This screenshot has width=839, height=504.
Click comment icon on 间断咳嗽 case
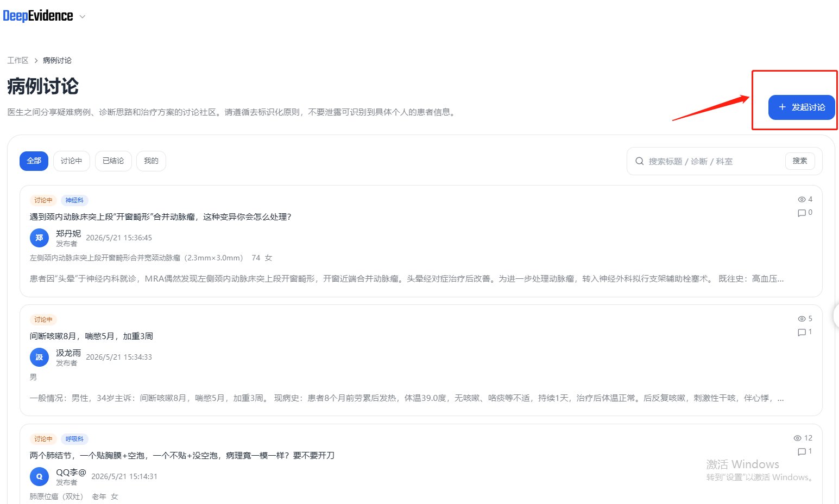(802, 332)
